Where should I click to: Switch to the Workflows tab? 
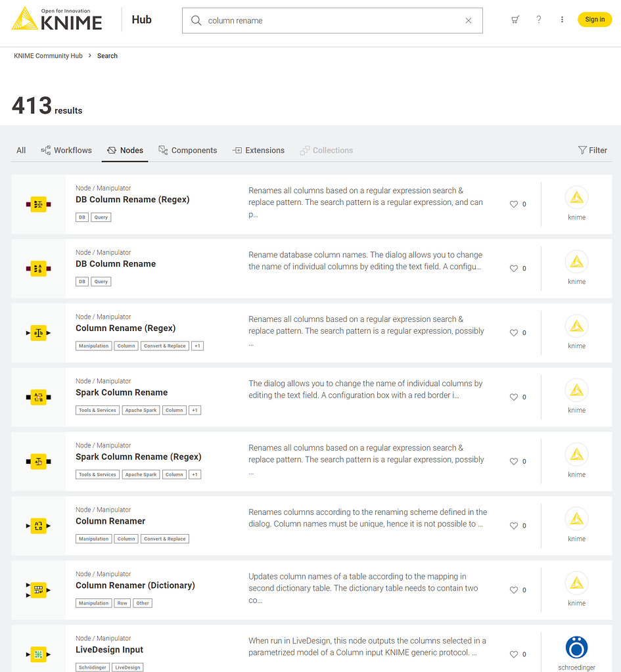point(66,150)
